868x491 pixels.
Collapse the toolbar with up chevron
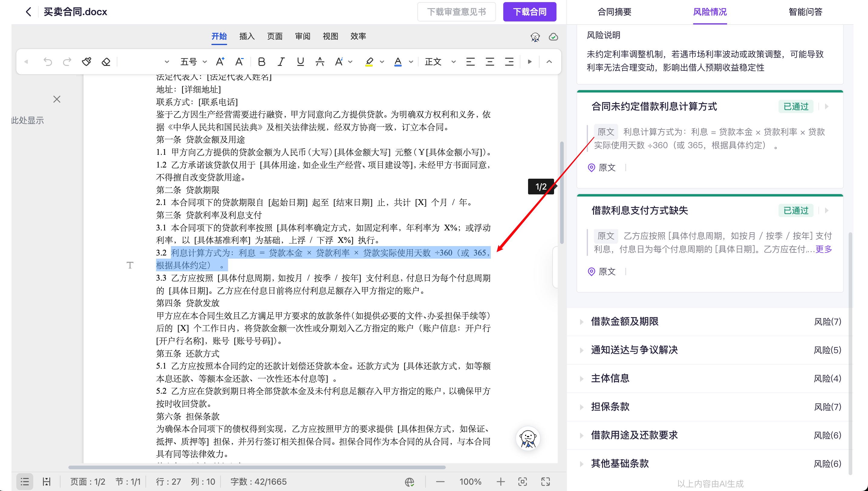click(549, 62)
